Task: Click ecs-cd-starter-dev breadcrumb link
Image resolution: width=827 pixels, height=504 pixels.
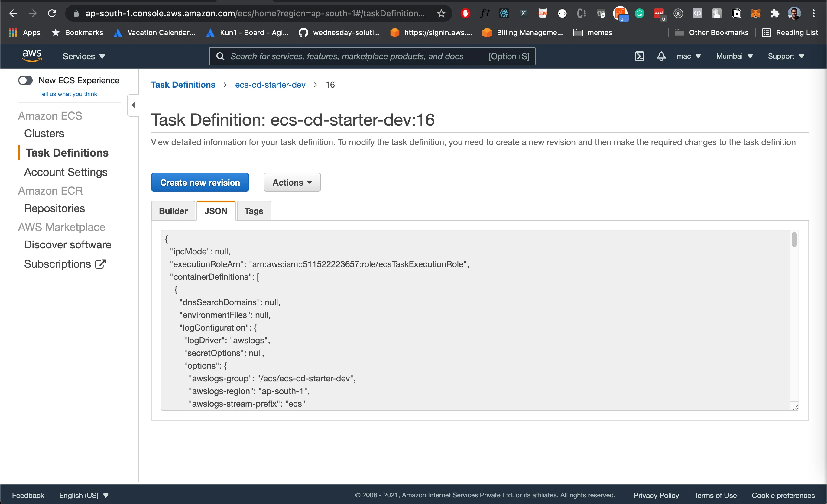Action: [270, 85]
